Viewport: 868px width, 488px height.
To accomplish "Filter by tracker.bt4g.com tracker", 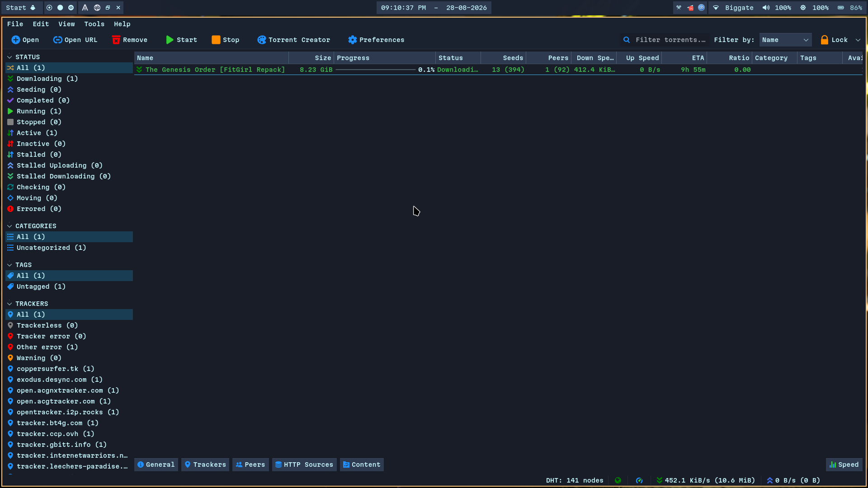I will click(69, 423).
